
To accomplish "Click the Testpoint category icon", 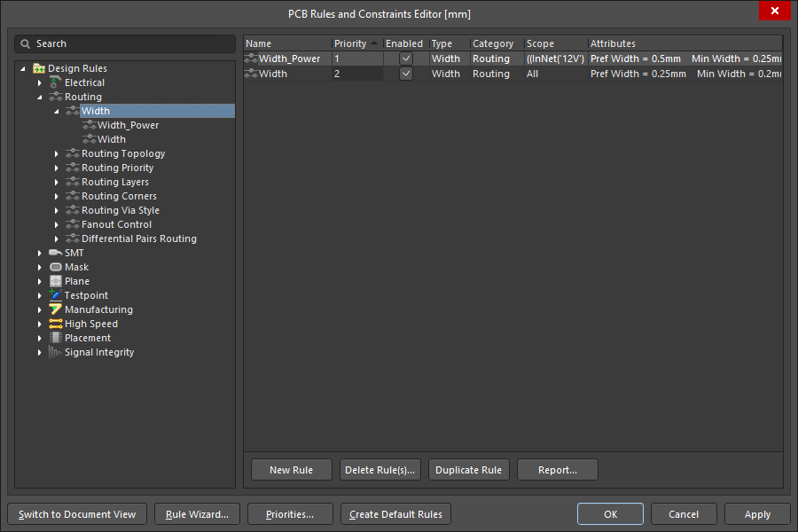I will (x=56, y=295).
